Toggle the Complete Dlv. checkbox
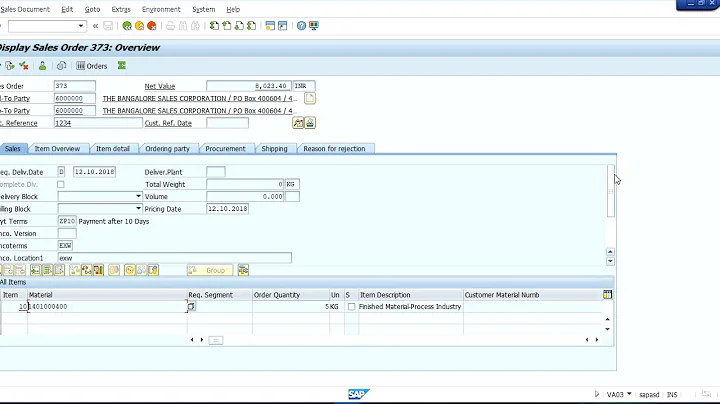The width and height of the screenshot is (720, 404). click(x=61, y=185)
